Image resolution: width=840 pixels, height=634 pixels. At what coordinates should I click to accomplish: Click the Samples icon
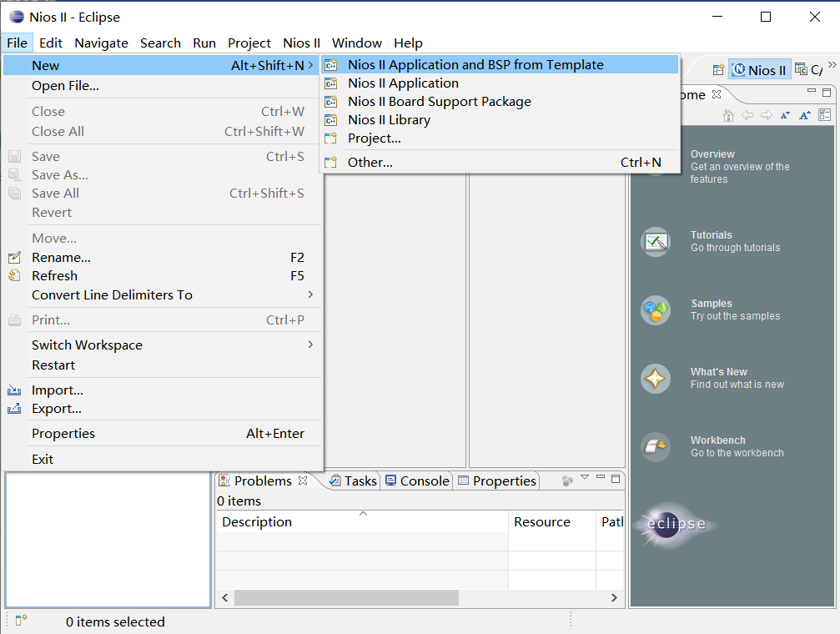pyautogui.click(x=655, y=310)
